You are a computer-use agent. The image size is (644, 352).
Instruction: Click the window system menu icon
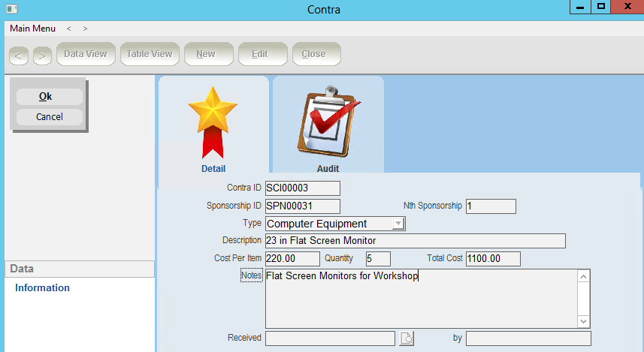pos(11,9)
